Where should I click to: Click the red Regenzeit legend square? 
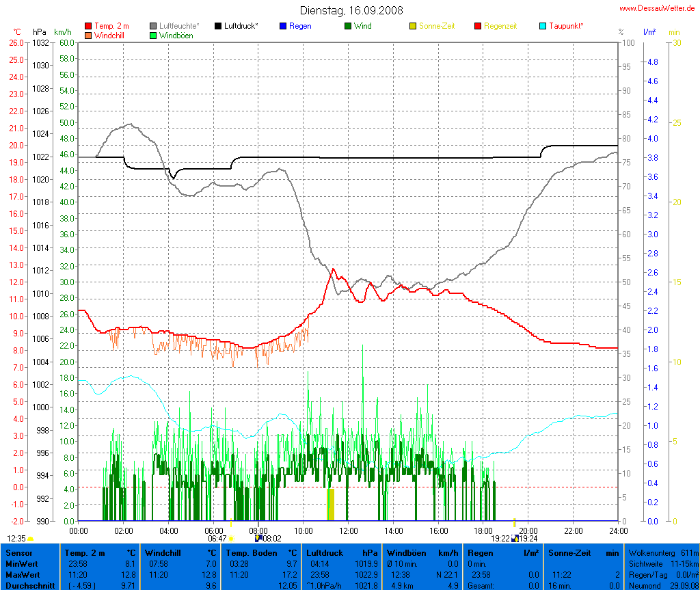tap(478, 26)
